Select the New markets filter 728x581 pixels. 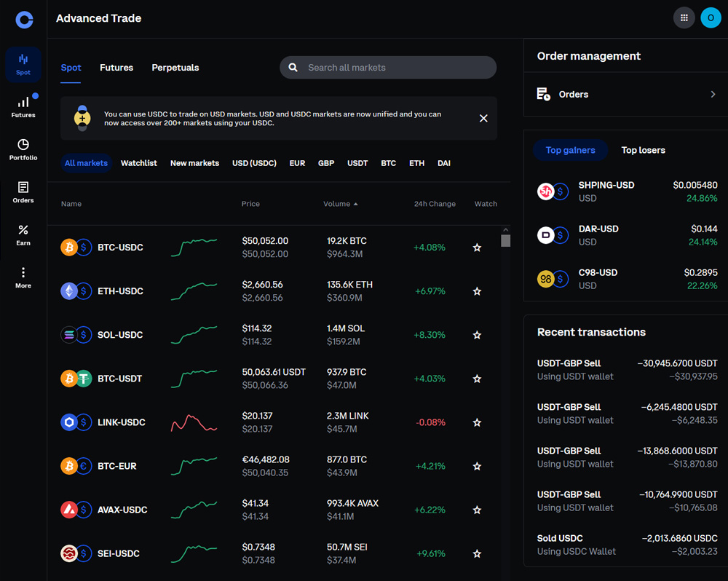194,163
